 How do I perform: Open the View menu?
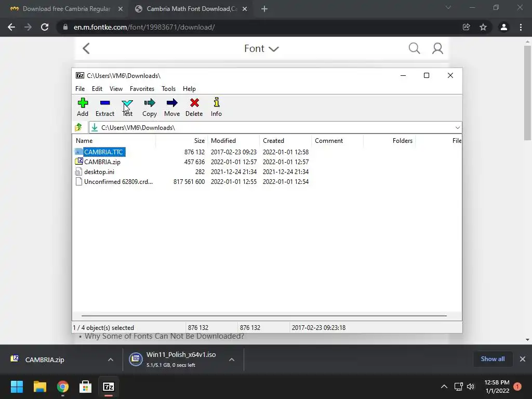pyautogui.click(x=116, y=88)
